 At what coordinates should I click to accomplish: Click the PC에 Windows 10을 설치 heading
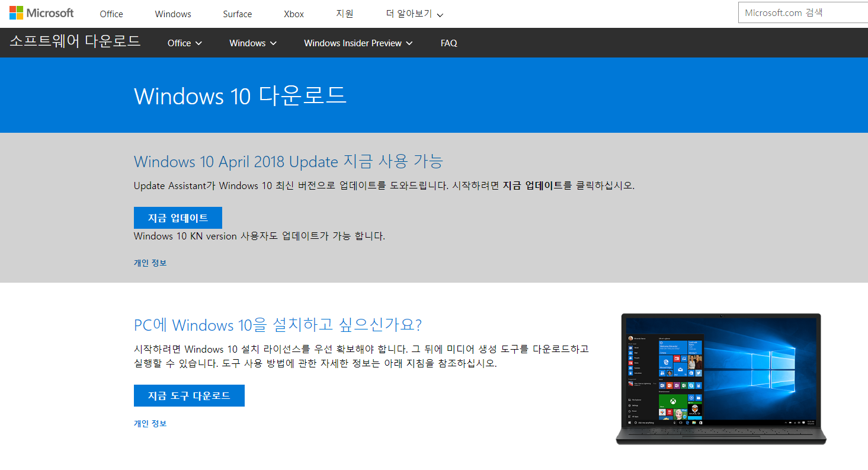coord(278,325)
